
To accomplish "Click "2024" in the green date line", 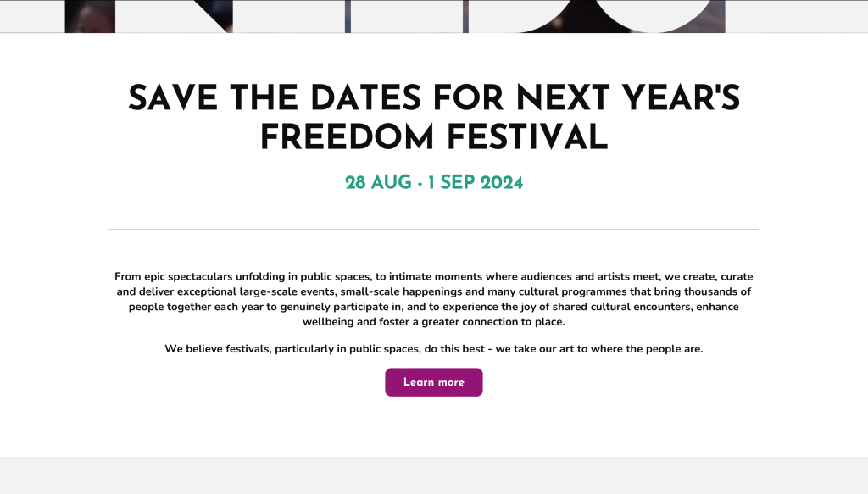I will pyautogui.click(x=502, y=183).
